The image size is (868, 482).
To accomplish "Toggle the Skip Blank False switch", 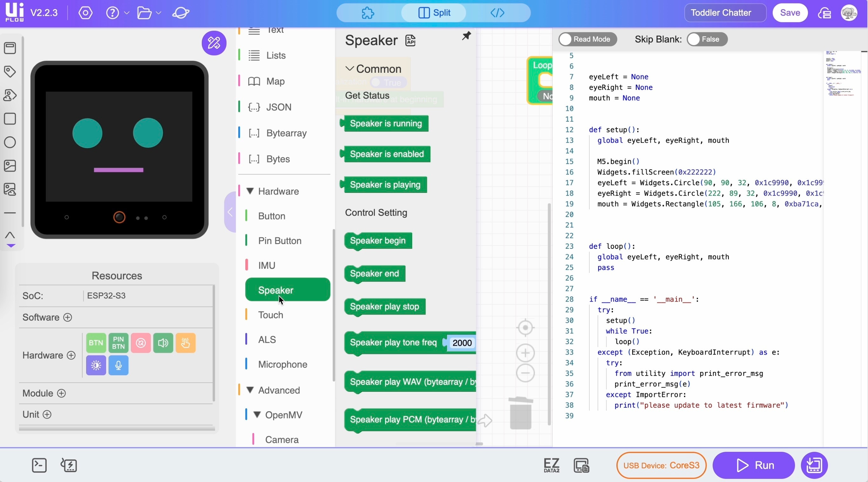I will [x=707, y=39].
